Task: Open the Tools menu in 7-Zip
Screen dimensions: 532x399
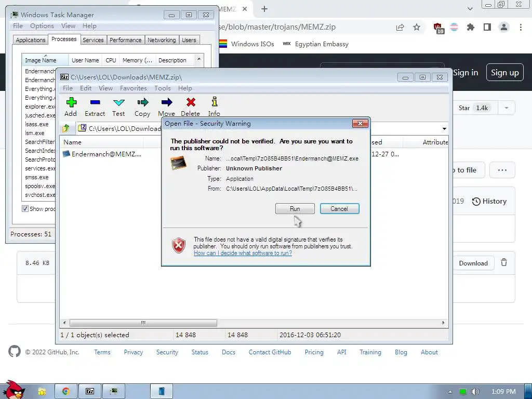Action: tap(163, 88)
